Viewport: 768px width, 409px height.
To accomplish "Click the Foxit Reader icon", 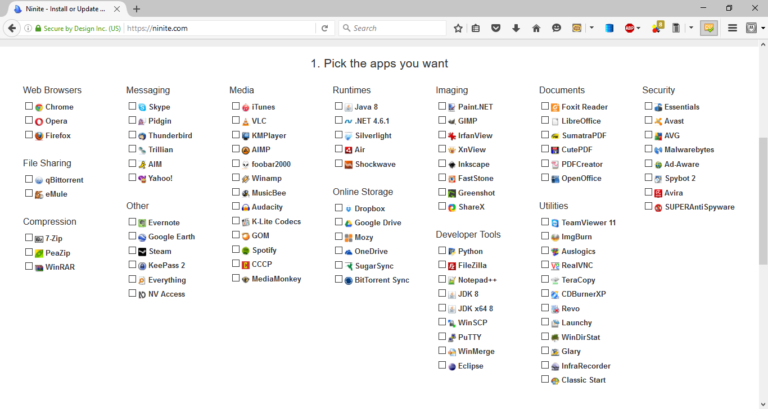I will pyautogui.click(x=555, y=107).
